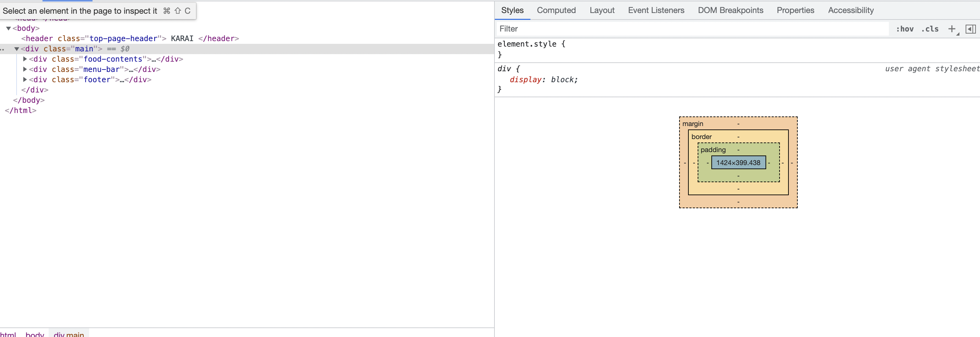The width and height of the screenshot is (980, 337).
Task: Click the block property value
Action: point(562,79)
